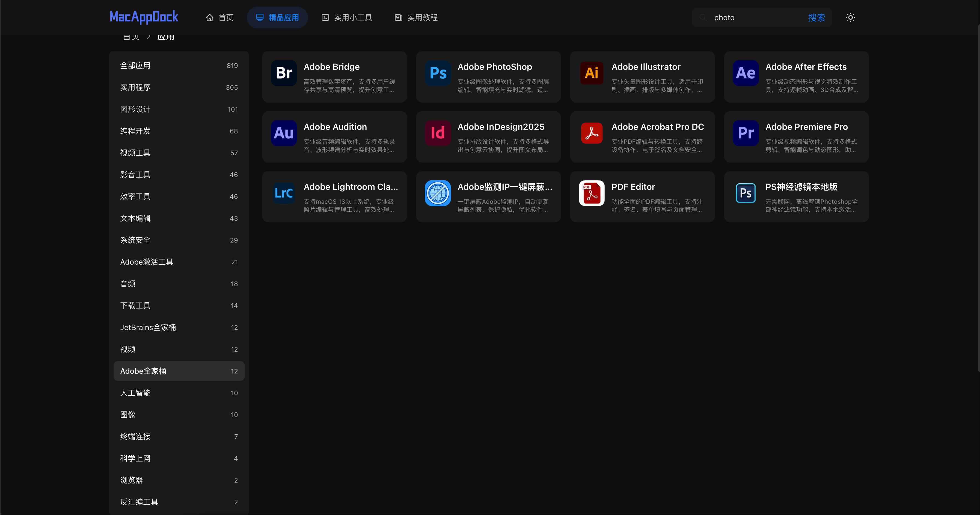Image resolution: width=980 pixels, height=515 pixels.
Task: Click the Adobe Illustrator Ai icon
Action: point(592,73)
